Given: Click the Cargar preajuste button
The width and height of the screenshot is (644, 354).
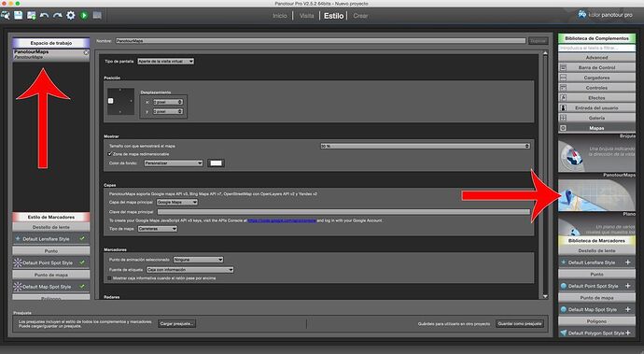Looking at the screenshot, I should point(176,323).
